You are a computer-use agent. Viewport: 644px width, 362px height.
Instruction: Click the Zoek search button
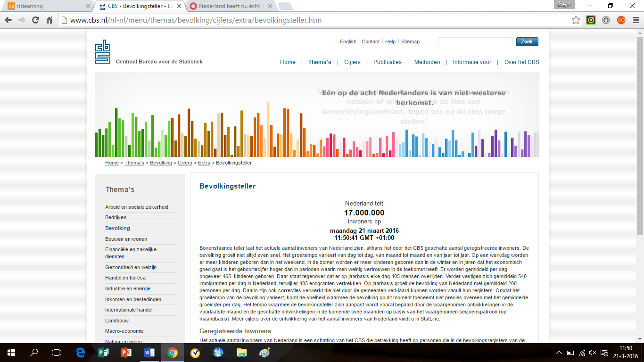click(527, 42)
